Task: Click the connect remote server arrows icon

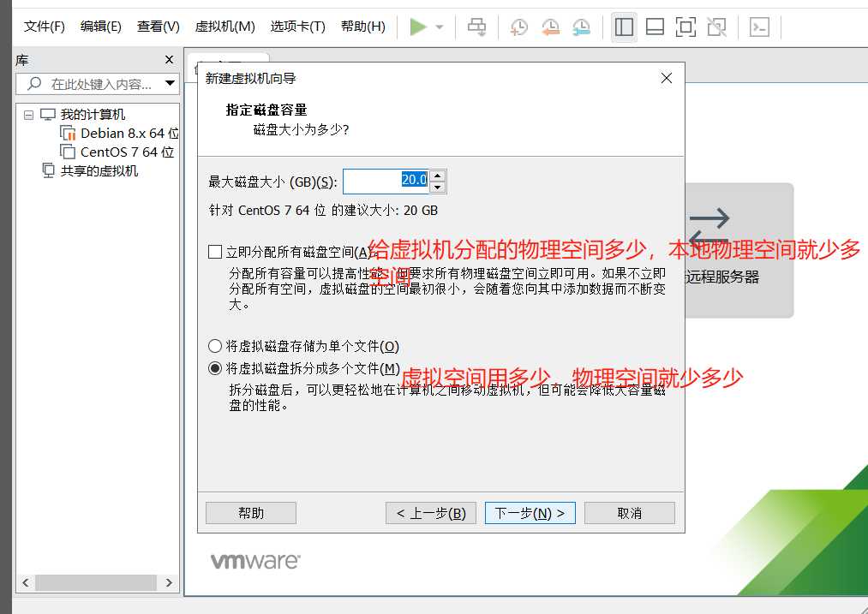Action: [709, 227]
